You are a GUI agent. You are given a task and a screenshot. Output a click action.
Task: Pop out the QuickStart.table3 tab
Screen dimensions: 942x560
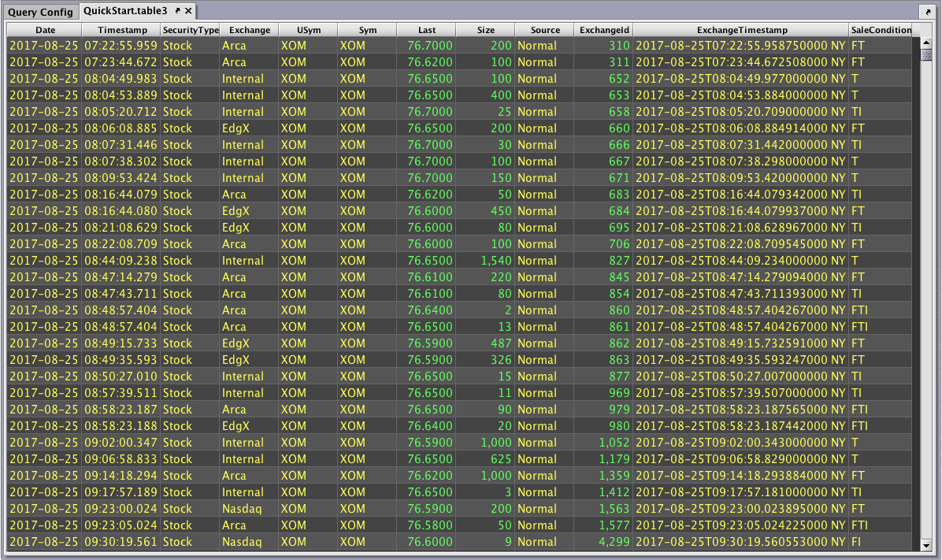(x=178, y=11)
